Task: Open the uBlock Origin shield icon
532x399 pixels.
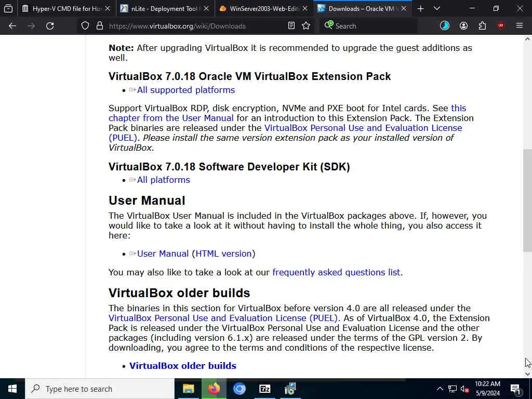Action: (x=501, y=26)
